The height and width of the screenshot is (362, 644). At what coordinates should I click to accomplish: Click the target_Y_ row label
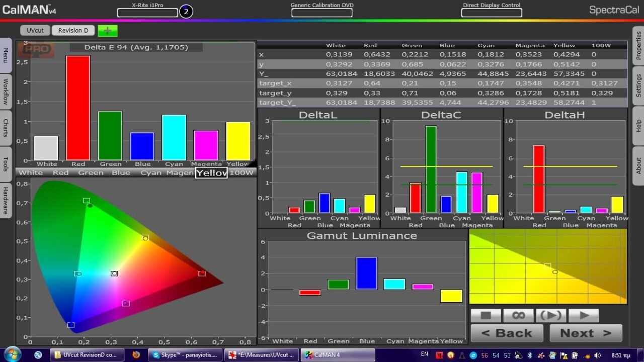click(x=276, y=103)
